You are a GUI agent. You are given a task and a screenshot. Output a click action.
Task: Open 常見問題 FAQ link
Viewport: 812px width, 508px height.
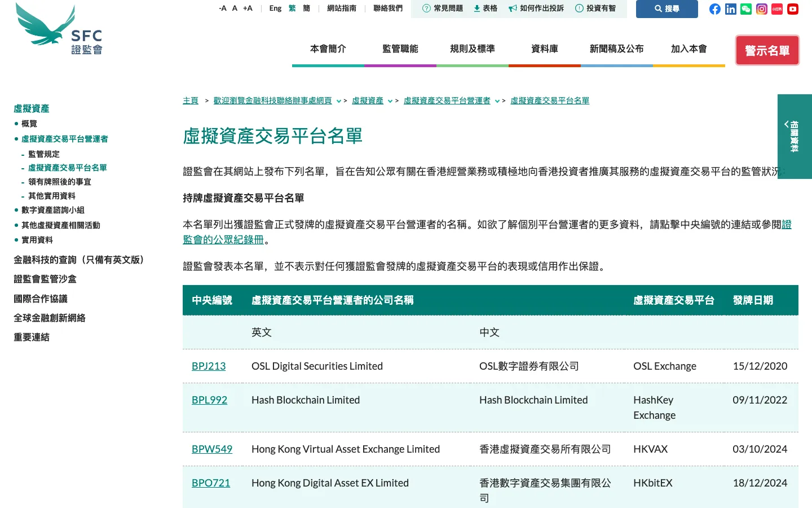[443, 8]
